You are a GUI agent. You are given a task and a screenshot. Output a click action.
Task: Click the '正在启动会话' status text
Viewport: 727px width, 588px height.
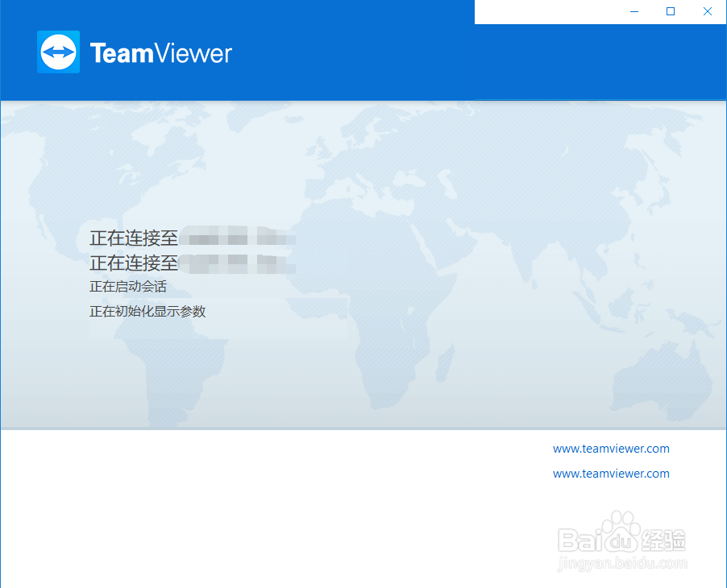pos(128,287)
